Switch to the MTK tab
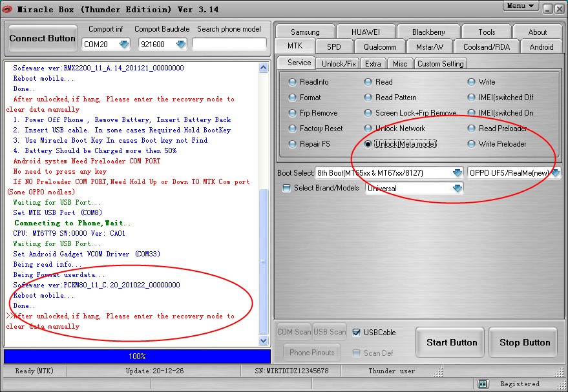The image size is (568, 392). (x=295, y=46)
